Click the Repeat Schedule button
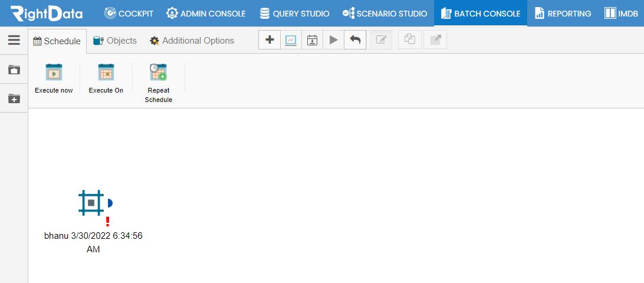This screenshot has width=644, height=283. pyautogui.click(x=159, y=83)
